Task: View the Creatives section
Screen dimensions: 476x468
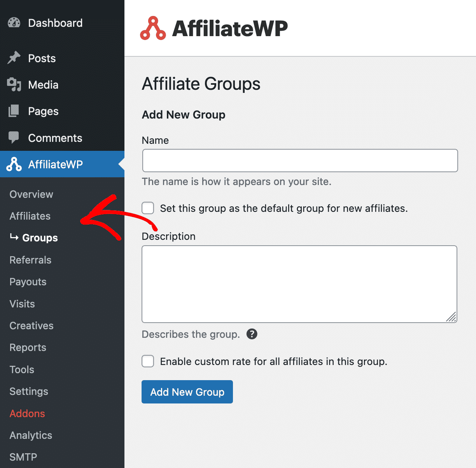Action: (31, 326)
